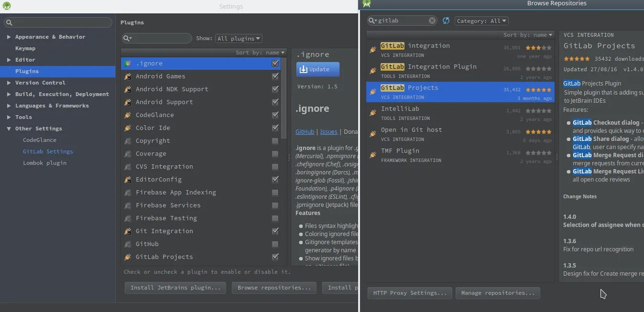The height and width of the screenshot is (312, 644).
Task: Open the Issues link in .ignore description
Action: [328, 132]
